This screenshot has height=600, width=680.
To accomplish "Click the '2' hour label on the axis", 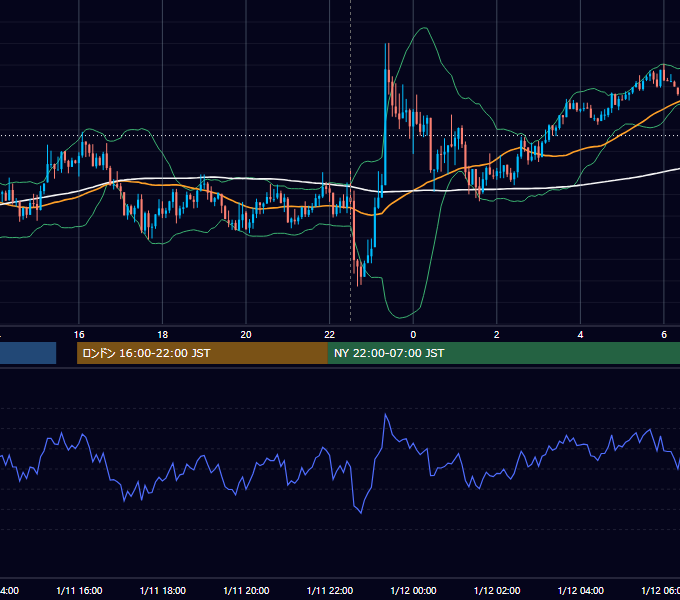I will (x=497, y=335).
